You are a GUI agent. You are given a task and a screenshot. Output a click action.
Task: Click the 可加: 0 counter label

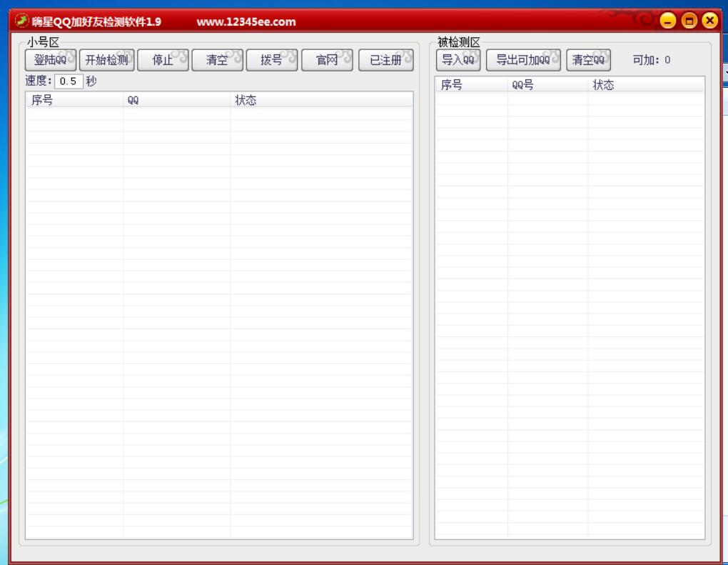pos(652,60)
